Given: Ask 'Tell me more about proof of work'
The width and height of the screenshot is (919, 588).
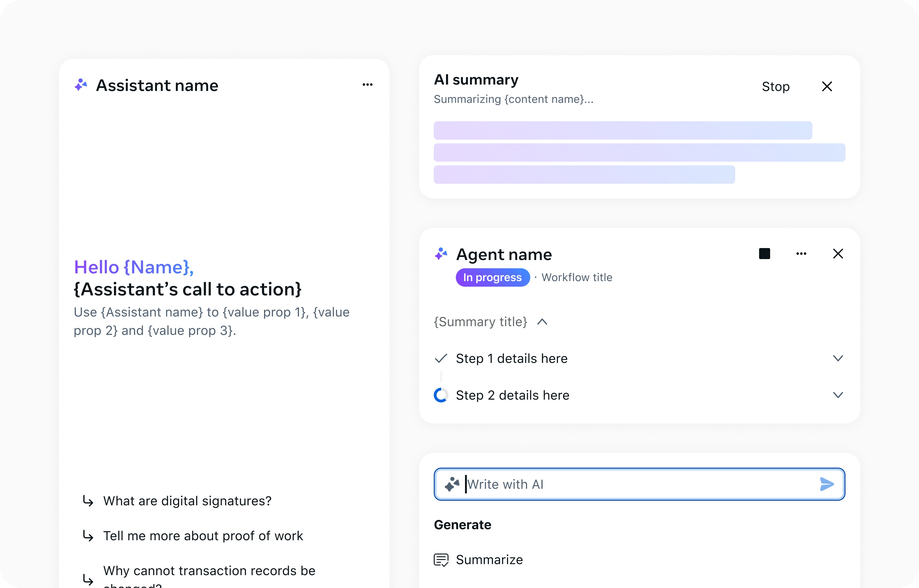Looking at the screenshot, I should click(203, 536).
